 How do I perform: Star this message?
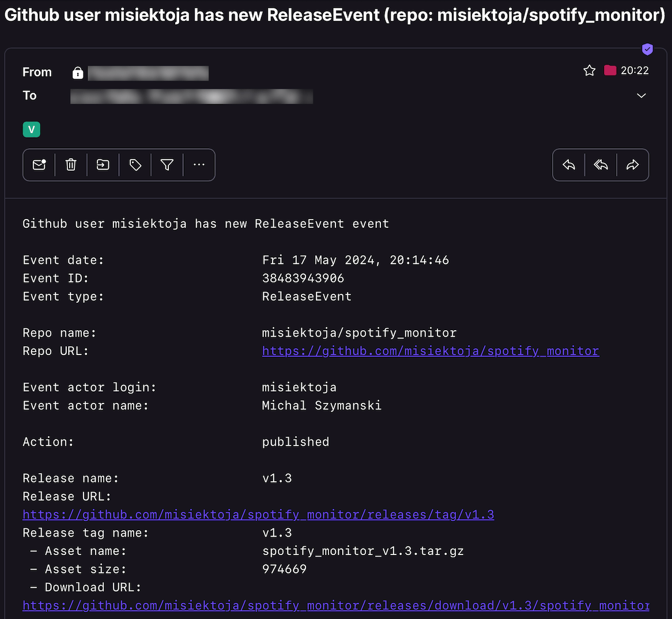(x=589, y=70)
